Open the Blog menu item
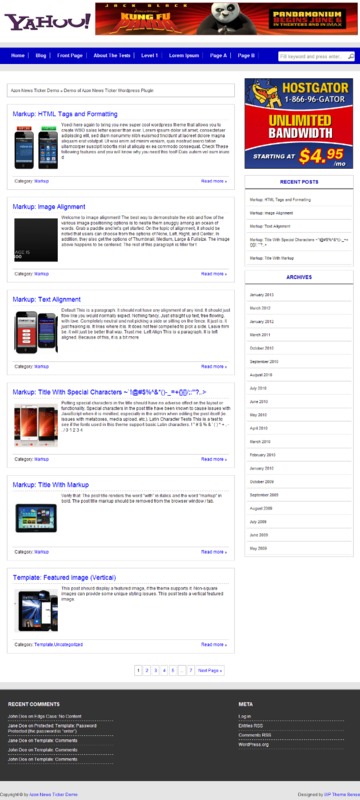The image size is (360, 800). pyautogui.click(x=41, y=56)
